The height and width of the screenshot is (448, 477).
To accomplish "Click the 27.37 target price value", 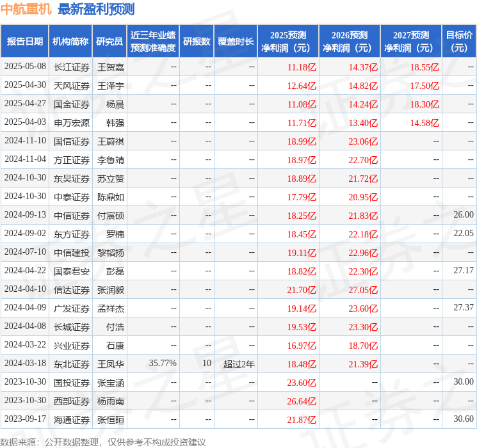I will coord(463,308).
